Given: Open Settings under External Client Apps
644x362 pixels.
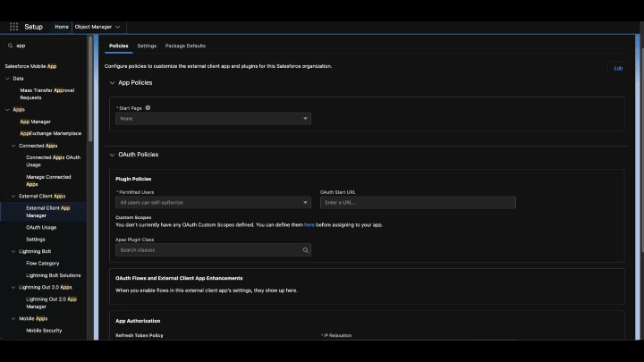Looking at the screenshot, I should [35, 240].
